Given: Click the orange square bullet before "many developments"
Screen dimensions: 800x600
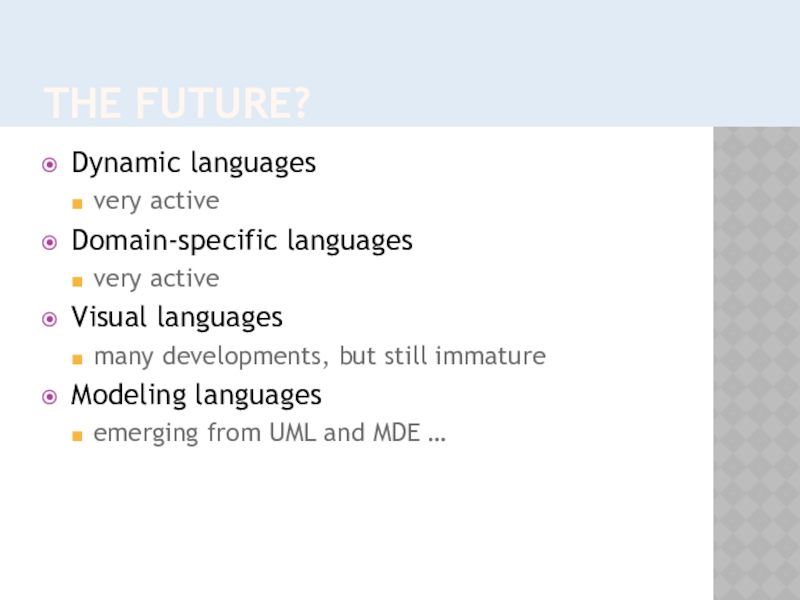Looking at the screenshot, I should pos(77,358).
